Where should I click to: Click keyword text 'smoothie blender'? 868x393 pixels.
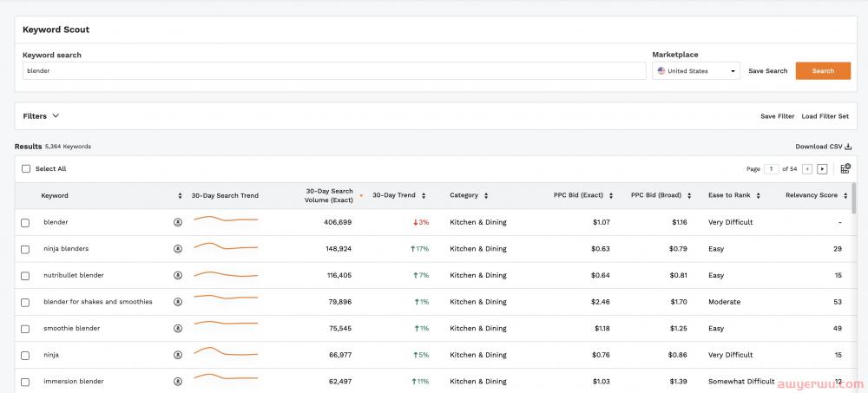[x=72, y=328]
